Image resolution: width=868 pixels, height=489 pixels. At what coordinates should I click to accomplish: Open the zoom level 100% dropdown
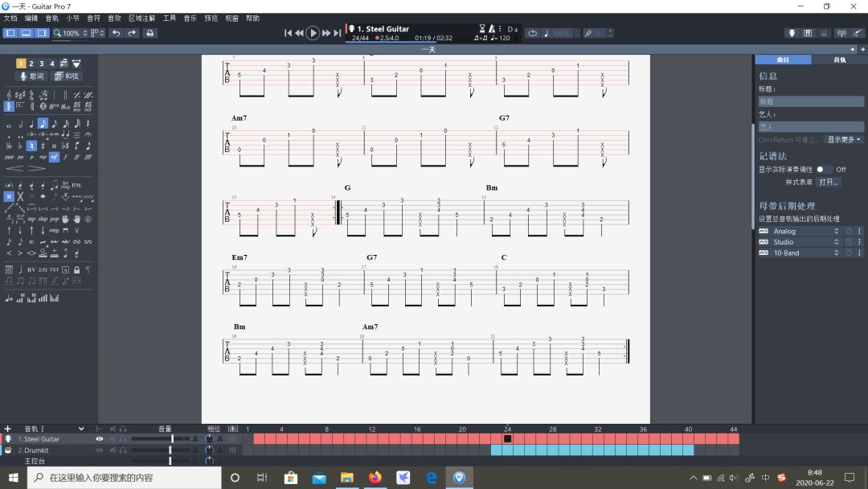pyautogui.click(x=71, y=33)
